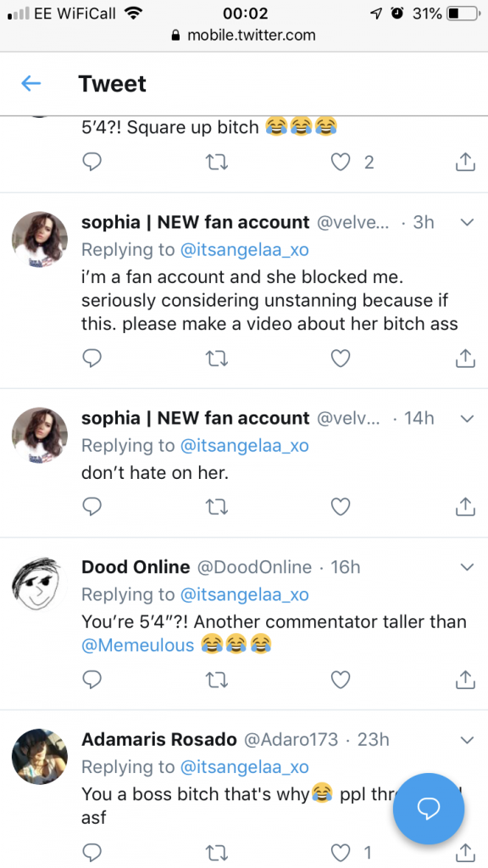
Task: Tap the mobile.twitter.com address bar
Action: point(244,36)
